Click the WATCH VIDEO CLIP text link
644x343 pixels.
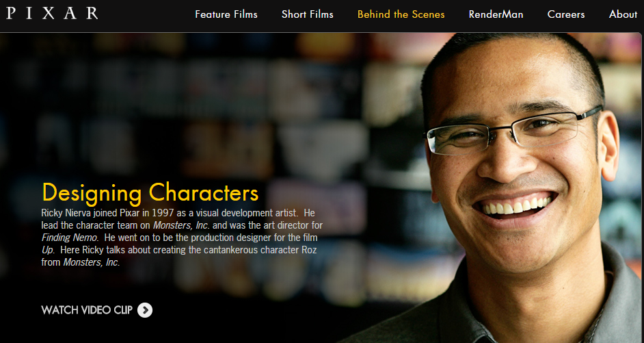(87, 310)
